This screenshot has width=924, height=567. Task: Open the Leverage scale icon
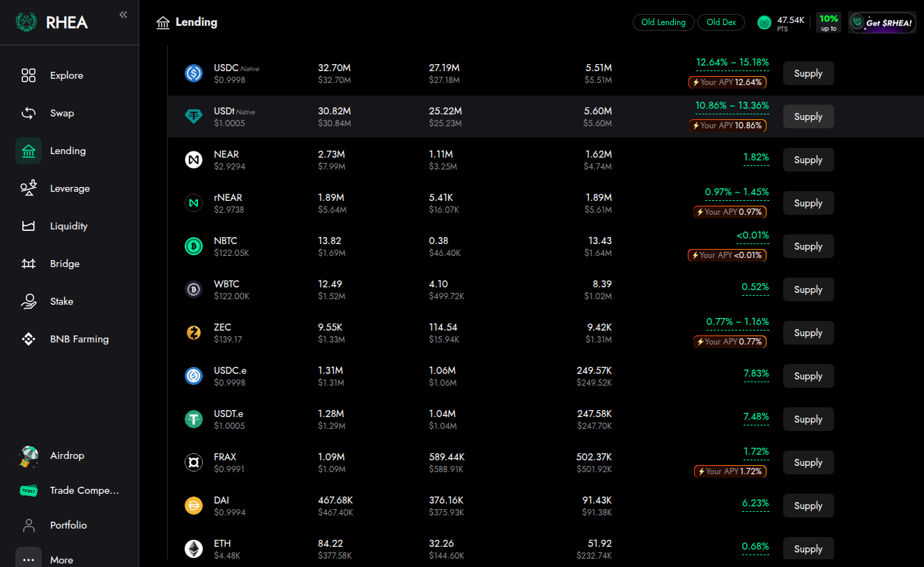[x=29, y=188]
